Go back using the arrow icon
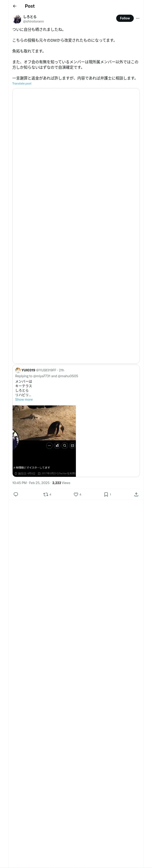 click(x=14, y=6)
